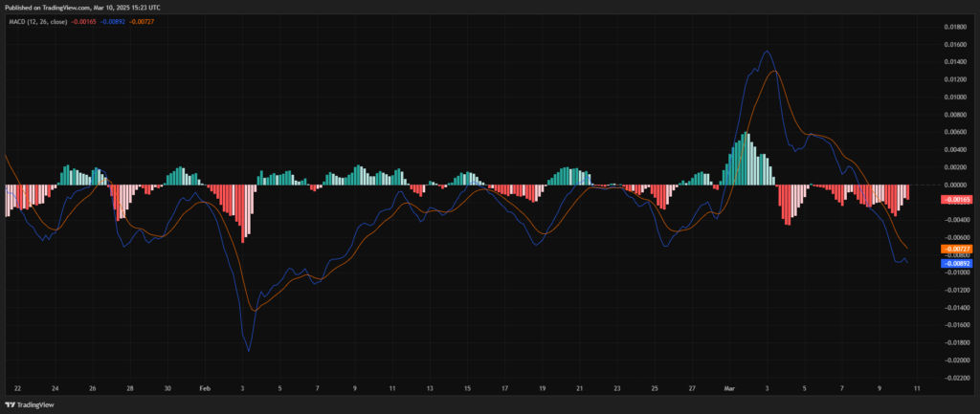Click the positive 0.00600 axis label
Image resolution: width=980 pixels, height=414 pixels.
click(x=957, y=132)
